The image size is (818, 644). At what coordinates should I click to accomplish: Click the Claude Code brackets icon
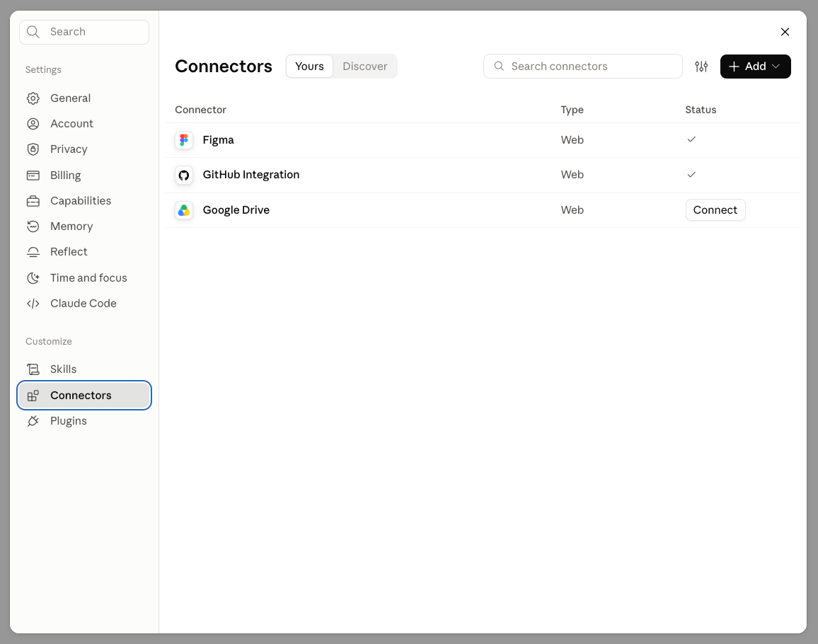[x=33, y=303]
